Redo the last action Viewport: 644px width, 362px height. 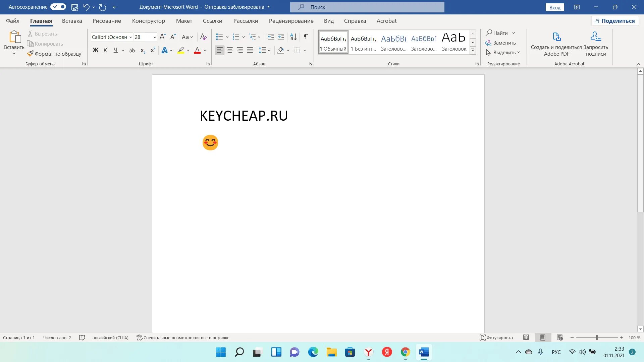click(103, 7)
